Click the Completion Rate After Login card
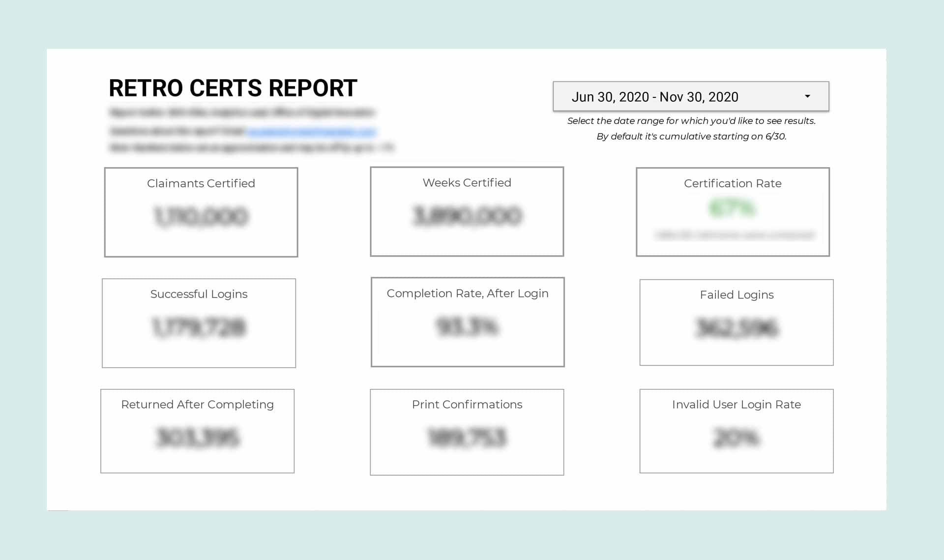Image resolution: width=944 pixels, height=560 pixels. (x=467, y=323)
